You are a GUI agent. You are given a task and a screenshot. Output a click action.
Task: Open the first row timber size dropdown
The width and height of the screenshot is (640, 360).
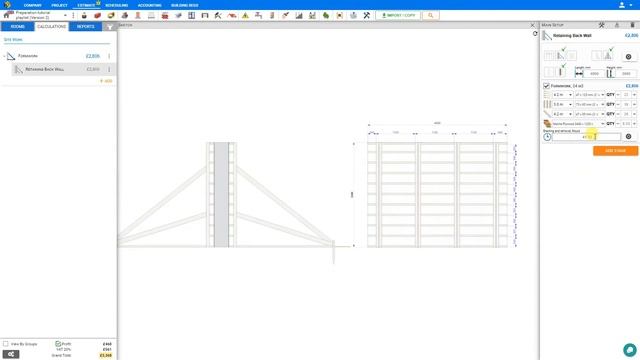590,95
